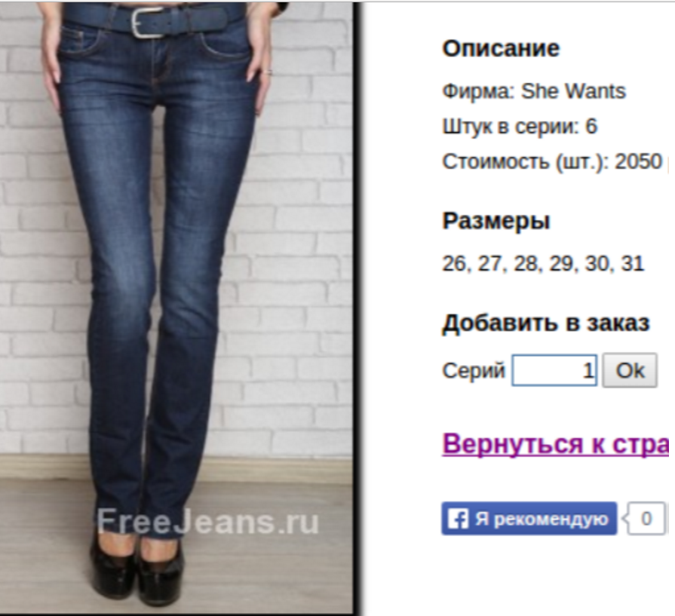Image resolution: width=675 pixels, height=616 pixels.
Task: Select the Фирма: She Wants line
Action: [534, 91]
